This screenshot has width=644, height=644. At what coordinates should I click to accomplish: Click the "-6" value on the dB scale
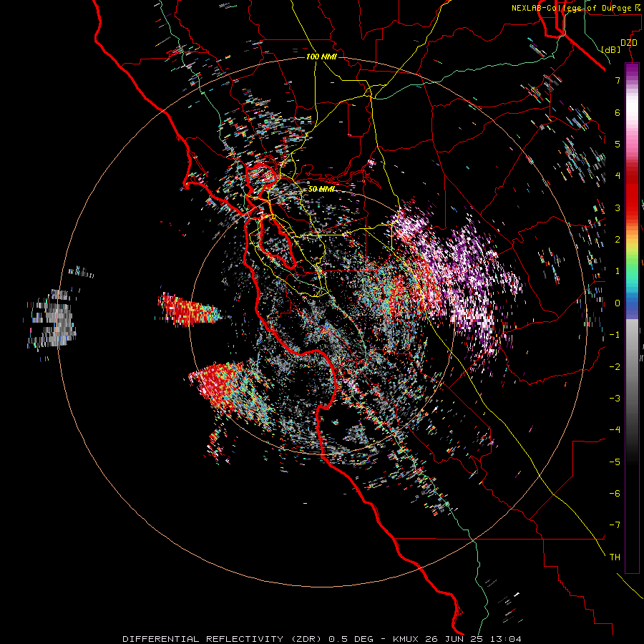point(615,494)
